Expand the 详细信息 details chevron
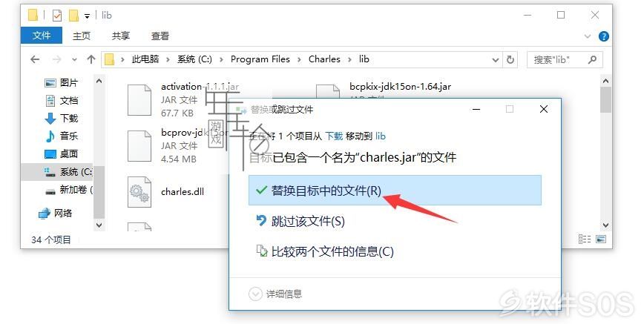The width and height of the screenshot is (644, 324). point(255,294)
